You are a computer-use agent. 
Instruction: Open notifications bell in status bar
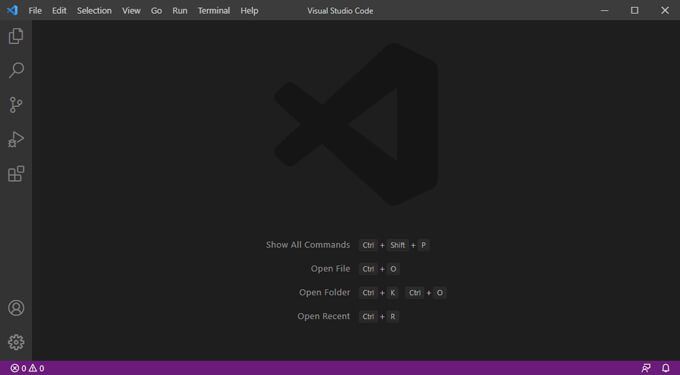[x=666, y=368]
